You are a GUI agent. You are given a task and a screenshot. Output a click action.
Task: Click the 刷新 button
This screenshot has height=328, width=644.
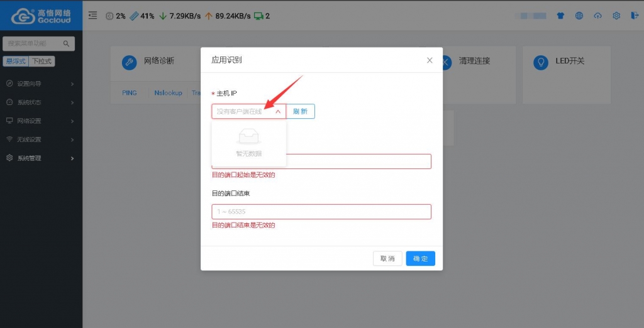[x=300, y=111]
